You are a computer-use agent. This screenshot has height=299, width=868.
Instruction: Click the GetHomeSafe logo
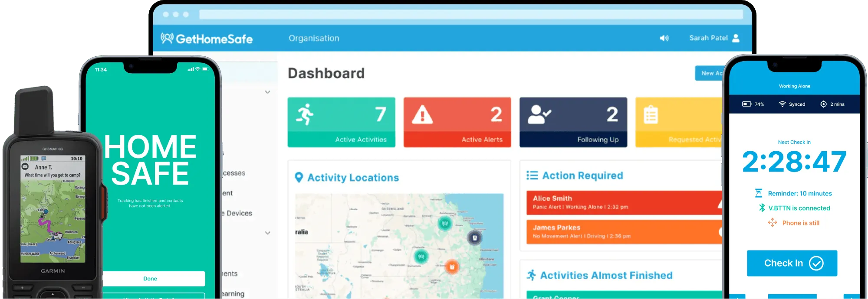pos(207,39)
